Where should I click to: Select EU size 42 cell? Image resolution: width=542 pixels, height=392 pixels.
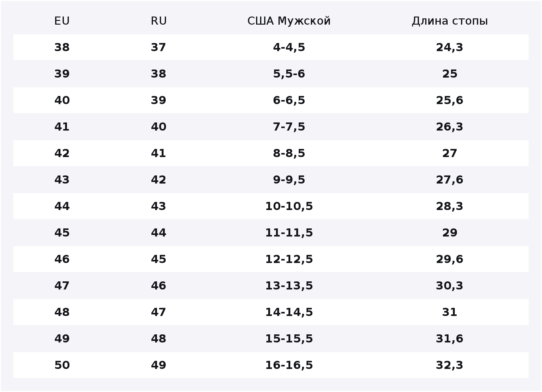click(62, 153)
